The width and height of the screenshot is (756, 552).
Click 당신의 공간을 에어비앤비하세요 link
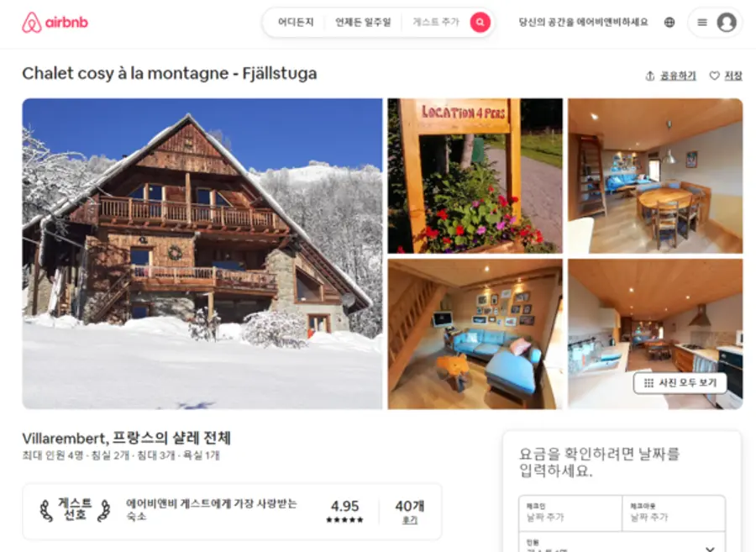point(584,22)
